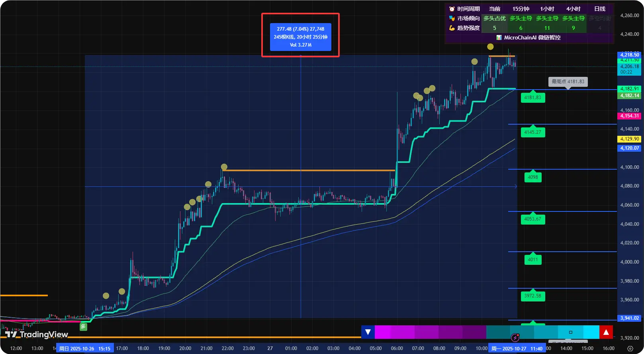This screenshot has width=644, height=354.
Task: Click the theater masks icon beside 市场倾向
Action: (452, 18)
